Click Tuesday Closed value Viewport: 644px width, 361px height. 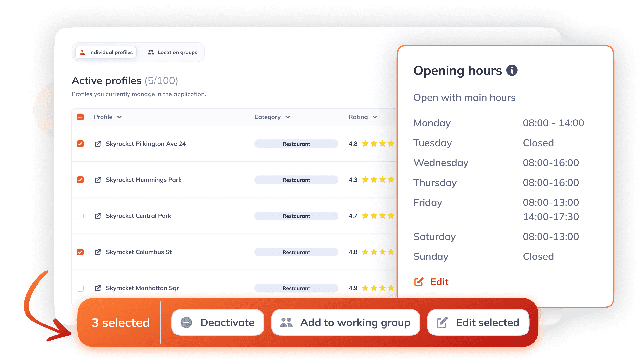coord(538,143)
